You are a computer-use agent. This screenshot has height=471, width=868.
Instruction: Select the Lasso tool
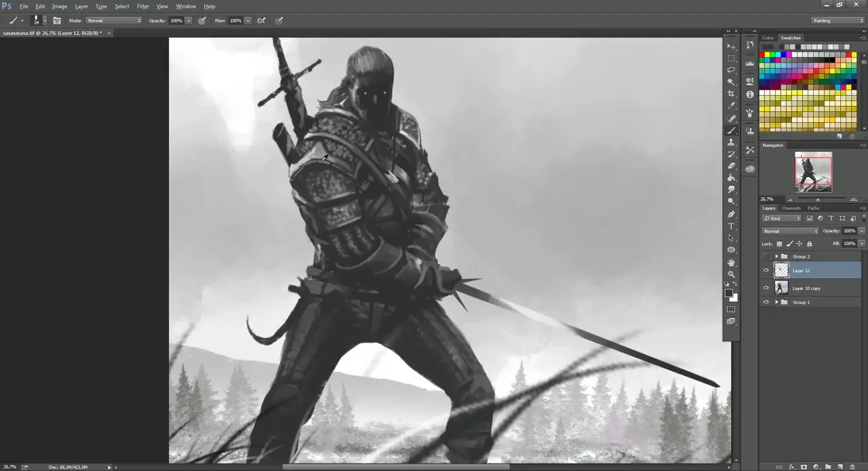[x=731, y=70]
